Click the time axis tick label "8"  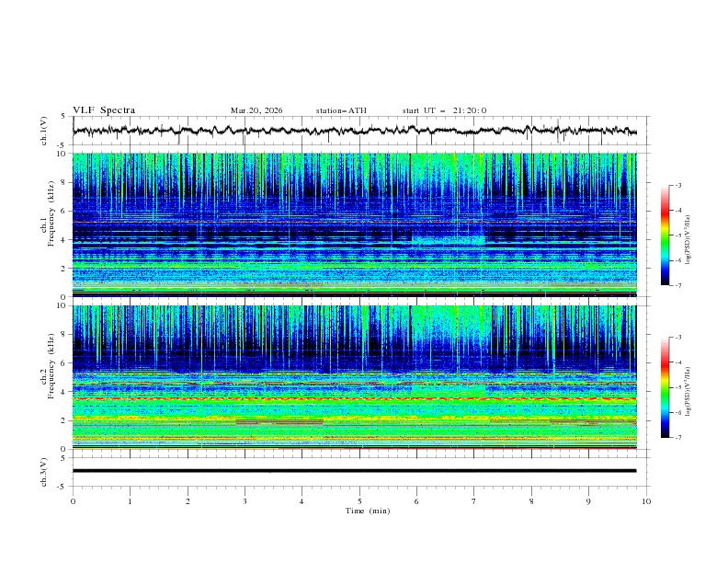click(531, 501)
